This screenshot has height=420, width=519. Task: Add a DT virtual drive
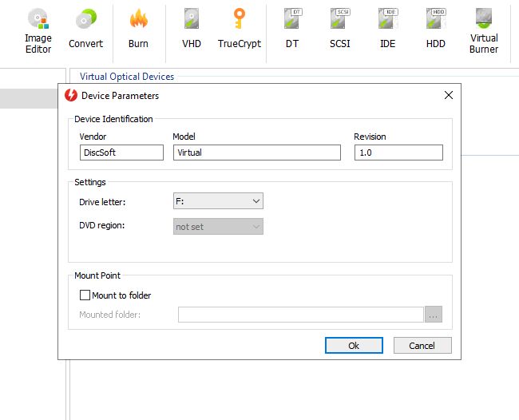point(292,29)
